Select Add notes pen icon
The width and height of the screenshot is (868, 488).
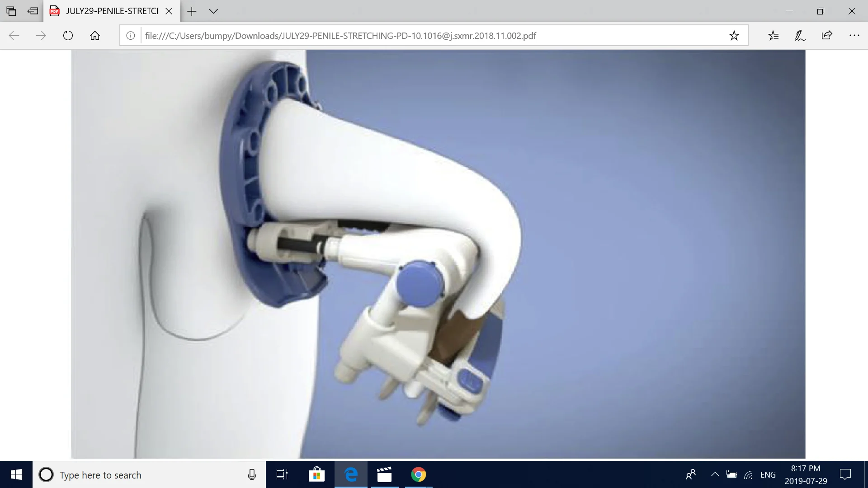point(800,36)
